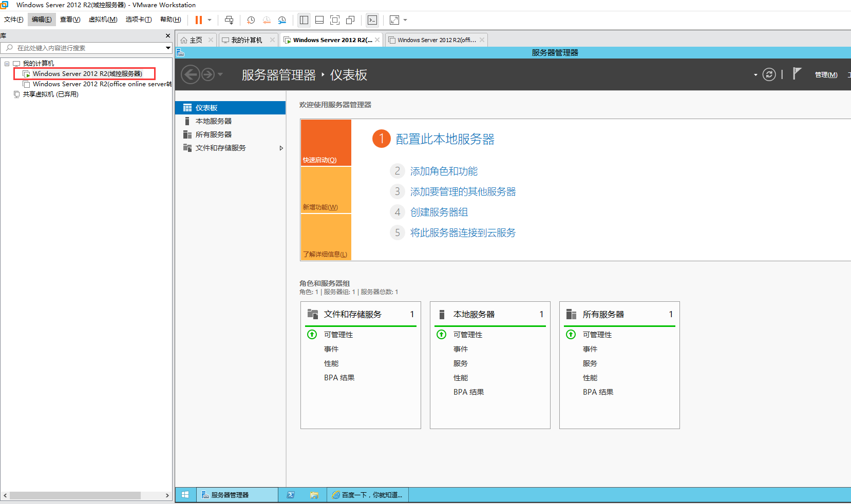Revert to the previous snapshot icon
Viewport: 851px width, 504px height.
267,20
